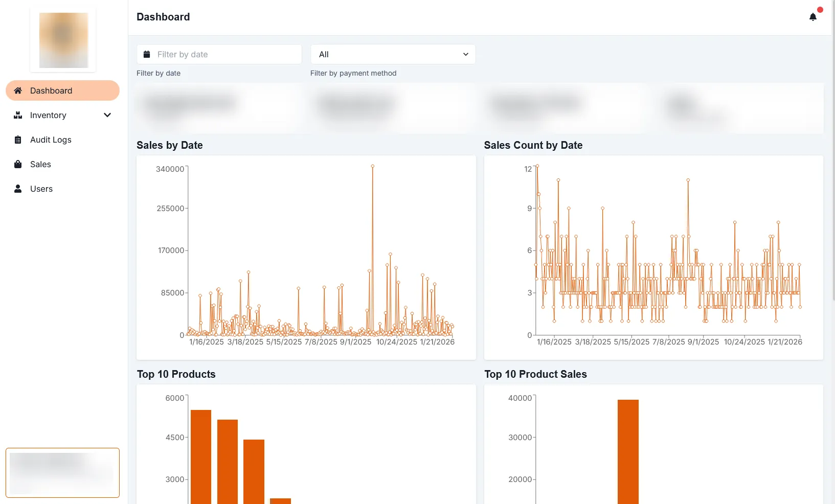Open the payment method dropdown showing All
Screen dimensions: 835x504
(393, 54)
